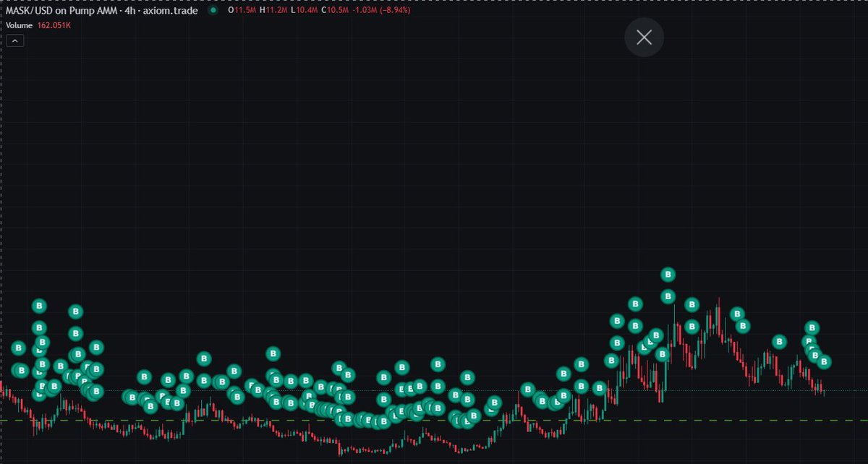Viewport: 868px width, 464px height.
Task: Click the green dashed horizontal price line
Action: tap(434, 420)
